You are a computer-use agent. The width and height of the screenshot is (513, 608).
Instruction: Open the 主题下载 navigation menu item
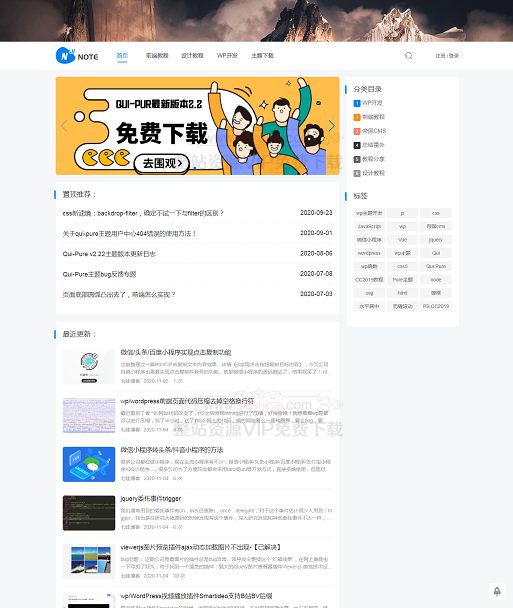click(x=263, y=56)
